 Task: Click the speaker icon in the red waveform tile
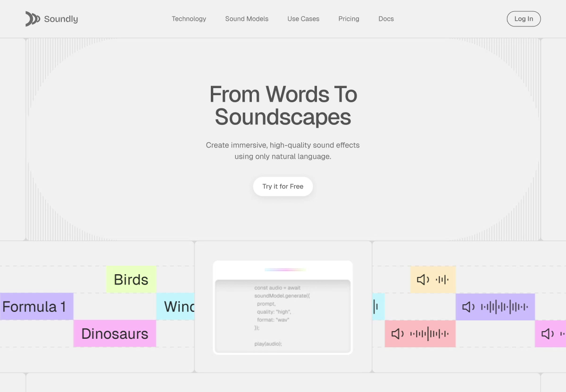pos(398,334)
